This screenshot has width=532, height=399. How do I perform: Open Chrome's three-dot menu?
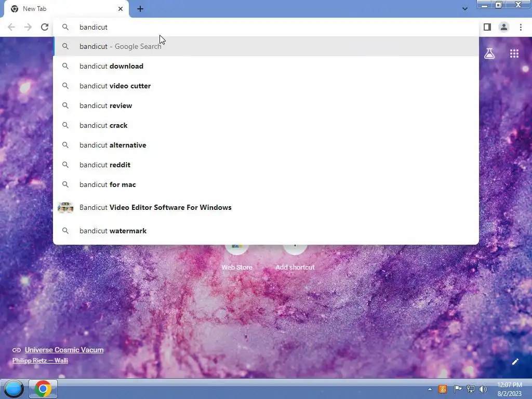point(521,27)
